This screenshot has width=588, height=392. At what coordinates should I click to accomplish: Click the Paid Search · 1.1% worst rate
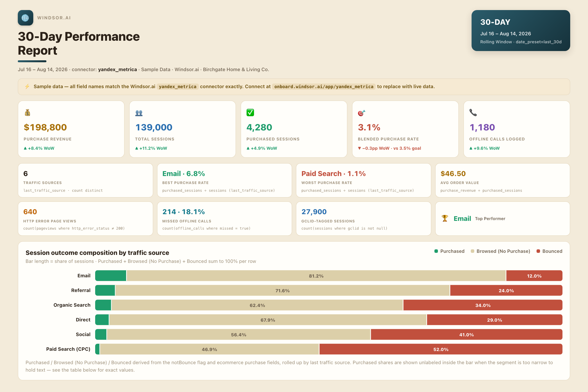point(333,174)
